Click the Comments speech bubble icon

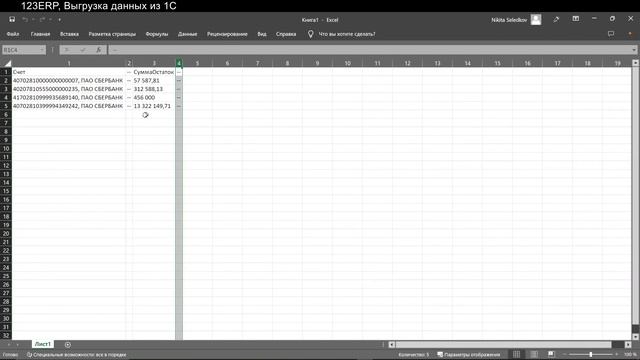pos(611,34)
